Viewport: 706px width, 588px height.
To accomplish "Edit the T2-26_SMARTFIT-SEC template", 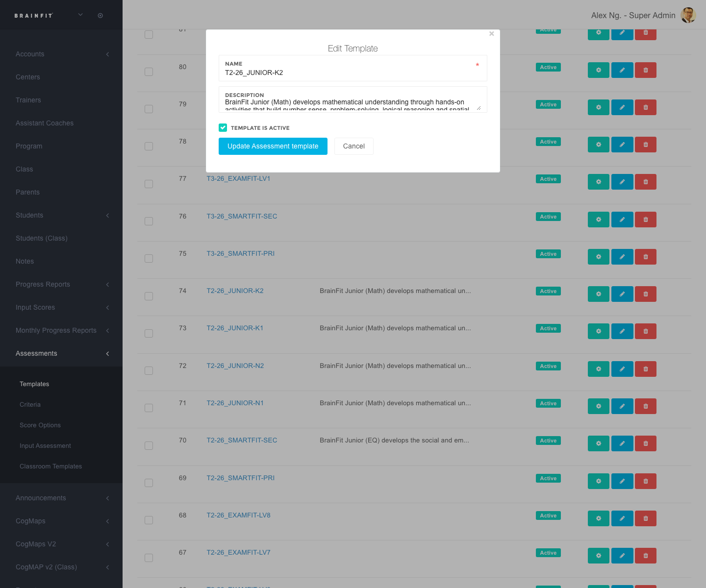I will 622,443.
